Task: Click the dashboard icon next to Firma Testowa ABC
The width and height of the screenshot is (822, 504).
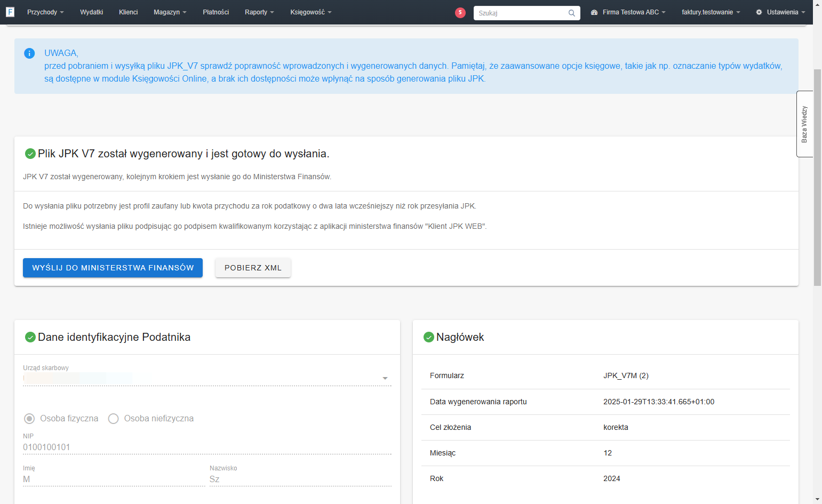Action: [x=594, y=12]
